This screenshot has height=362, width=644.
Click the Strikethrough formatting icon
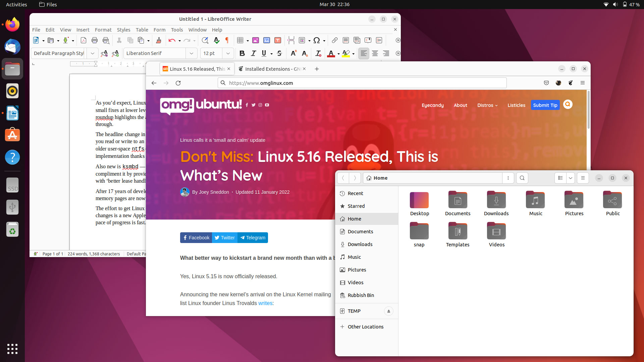pyautogui.click(x=279, y=53)
